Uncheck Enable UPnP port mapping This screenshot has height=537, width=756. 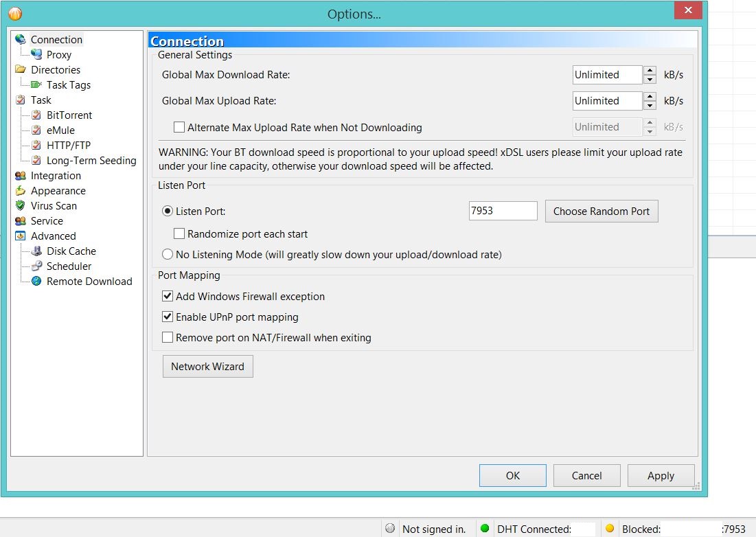pyautogui.click(x=168, y=317)
